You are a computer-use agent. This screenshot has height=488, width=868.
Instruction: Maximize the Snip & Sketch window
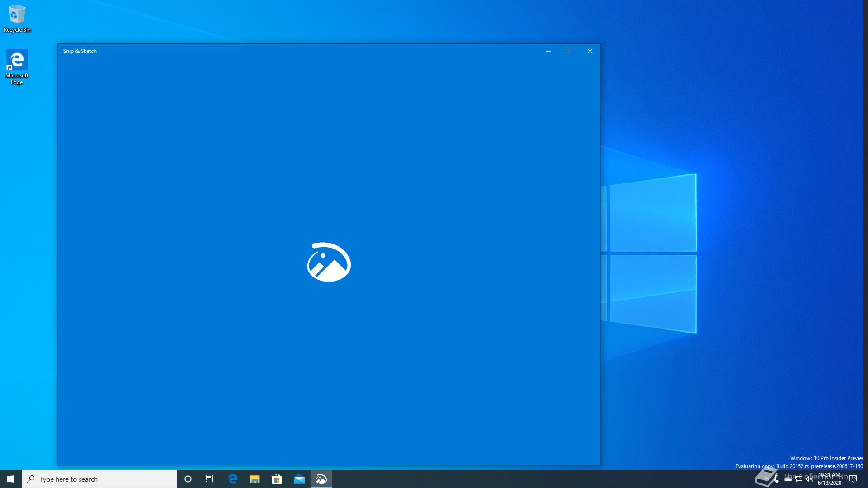[569, 51]
